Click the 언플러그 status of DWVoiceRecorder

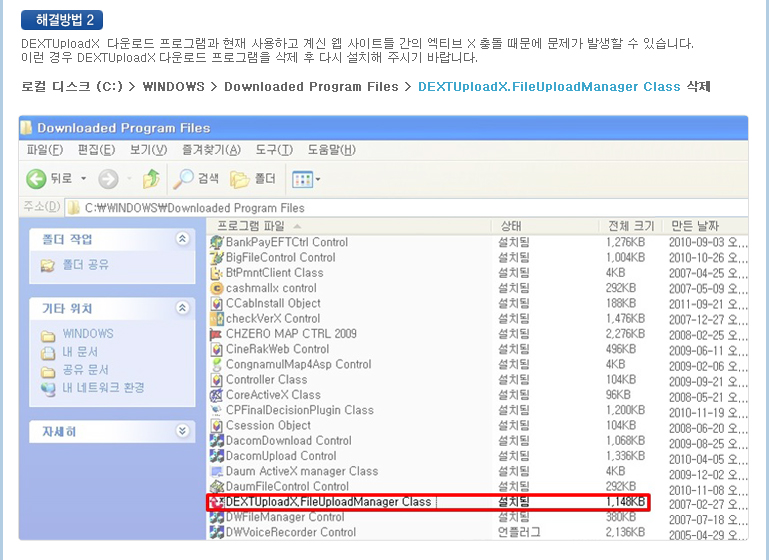coord(519,533)
